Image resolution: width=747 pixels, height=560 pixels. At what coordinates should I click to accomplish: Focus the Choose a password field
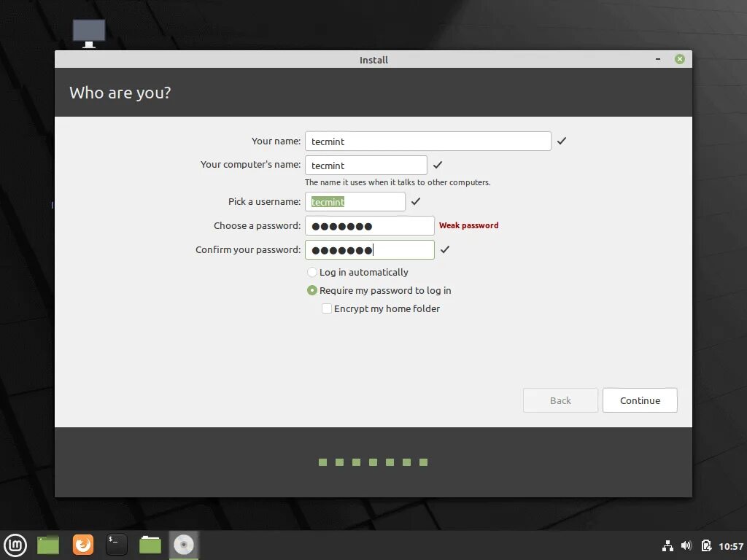[x=370, y=226]
